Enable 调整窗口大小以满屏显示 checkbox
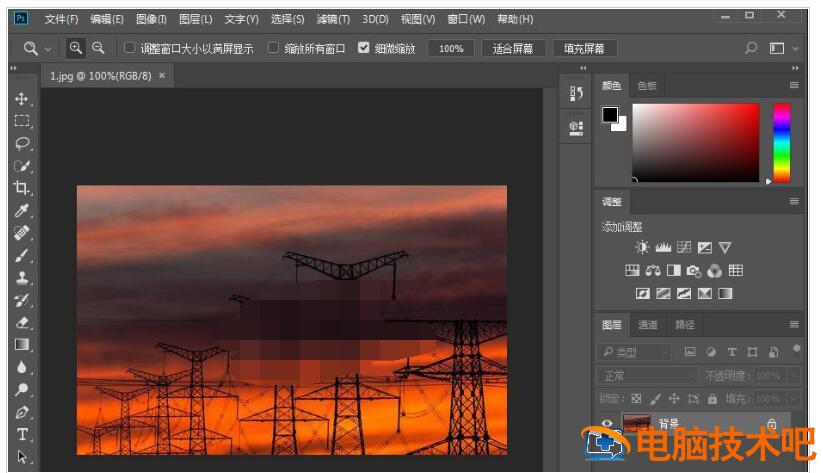The height and width of the screenshot is (473, 823). pos(129,48)
